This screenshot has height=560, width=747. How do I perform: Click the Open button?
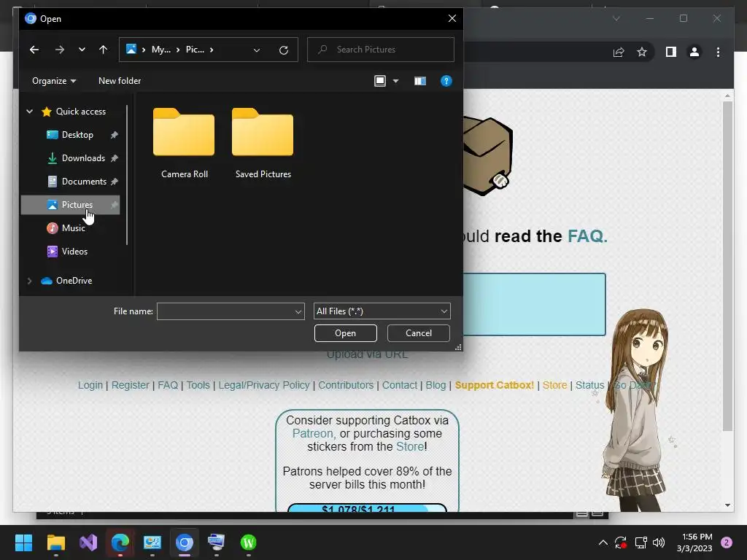(x=345, y=333)
